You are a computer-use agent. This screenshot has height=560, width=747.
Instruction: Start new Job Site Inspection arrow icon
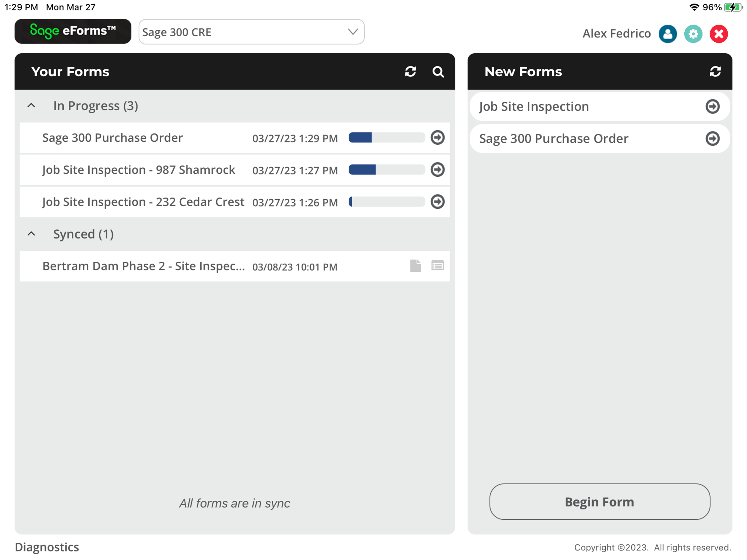[713, 107]
